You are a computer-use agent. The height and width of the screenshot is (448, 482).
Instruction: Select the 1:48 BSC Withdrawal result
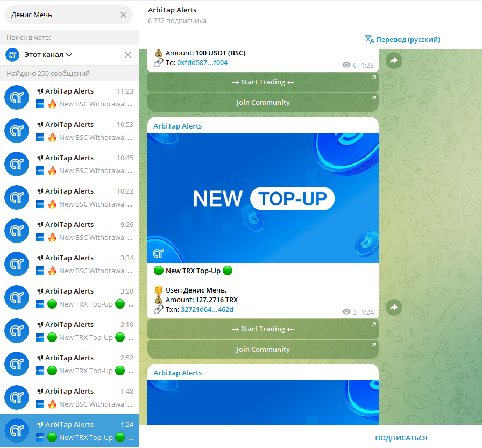(x=69, y=397)
